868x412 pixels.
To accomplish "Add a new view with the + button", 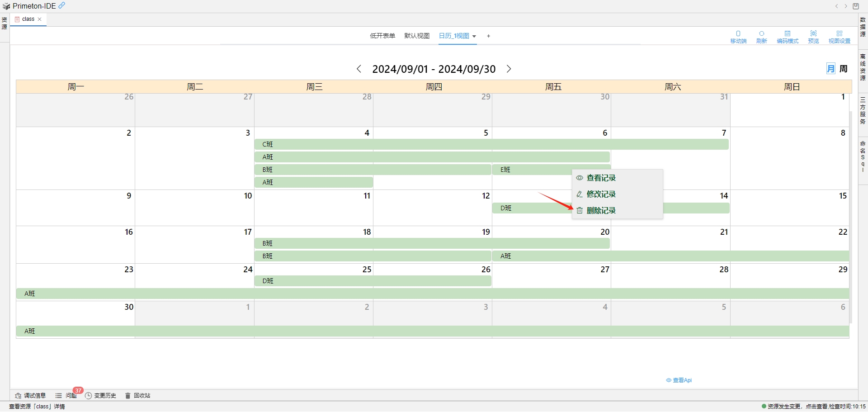I will coord(488,36).
